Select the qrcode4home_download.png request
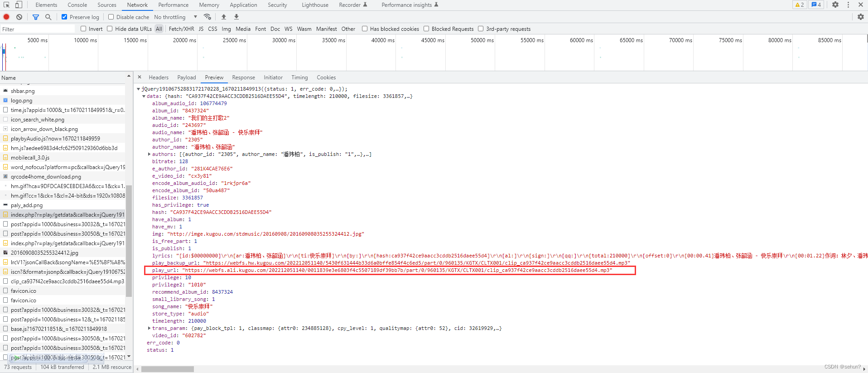This screenshot has height=373, width=868. click(63, 177)
